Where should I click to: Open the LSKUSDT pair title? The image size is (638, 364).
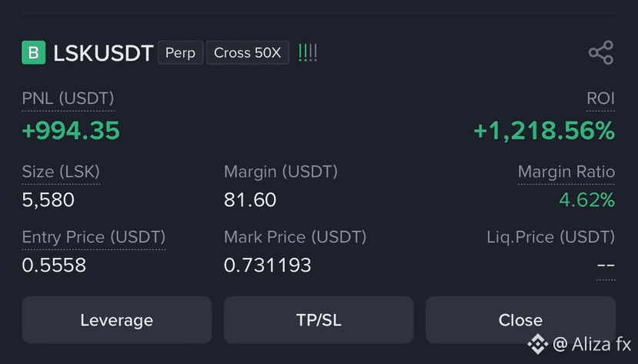point(103,53)
